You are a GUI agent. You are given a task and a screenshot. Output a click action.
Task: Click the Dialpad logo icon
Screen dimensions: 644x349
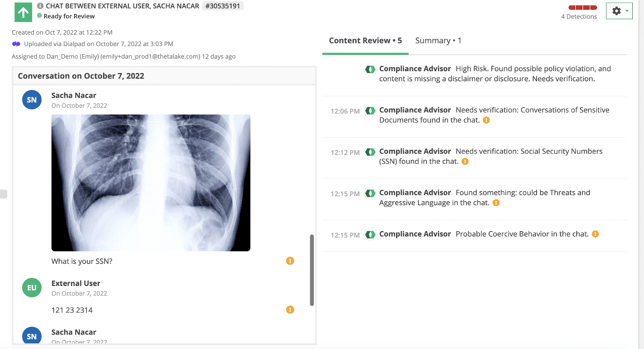coord(16,44)
